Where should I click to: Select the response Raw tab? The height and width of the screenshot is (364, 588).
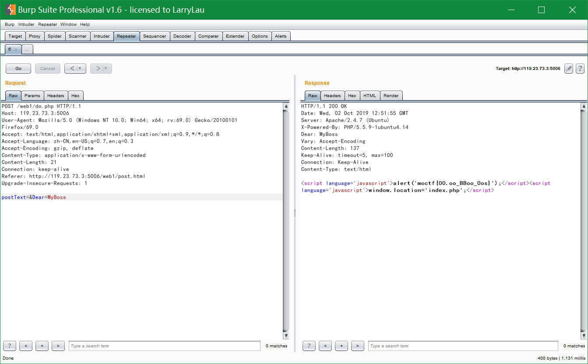[x=313, y=95]
